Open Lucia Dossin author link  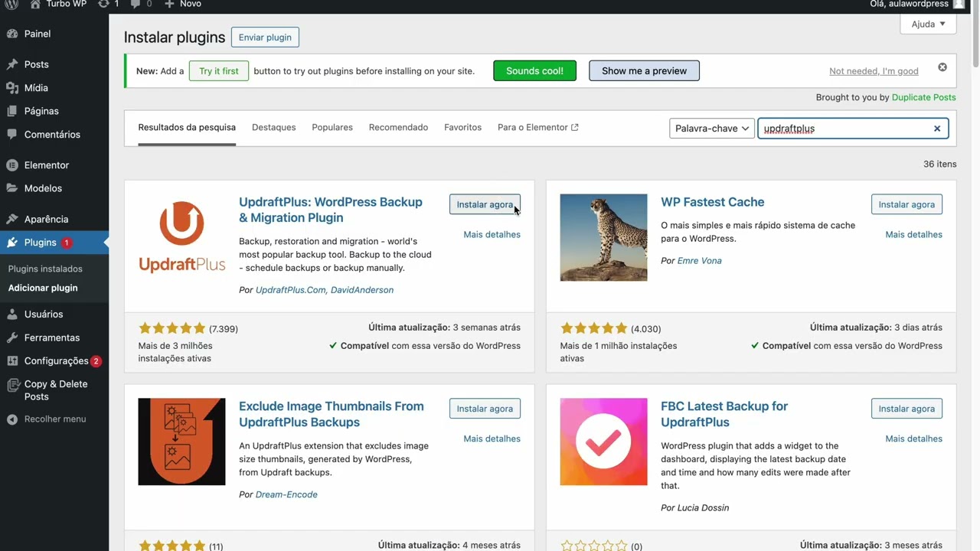(703, 508)
